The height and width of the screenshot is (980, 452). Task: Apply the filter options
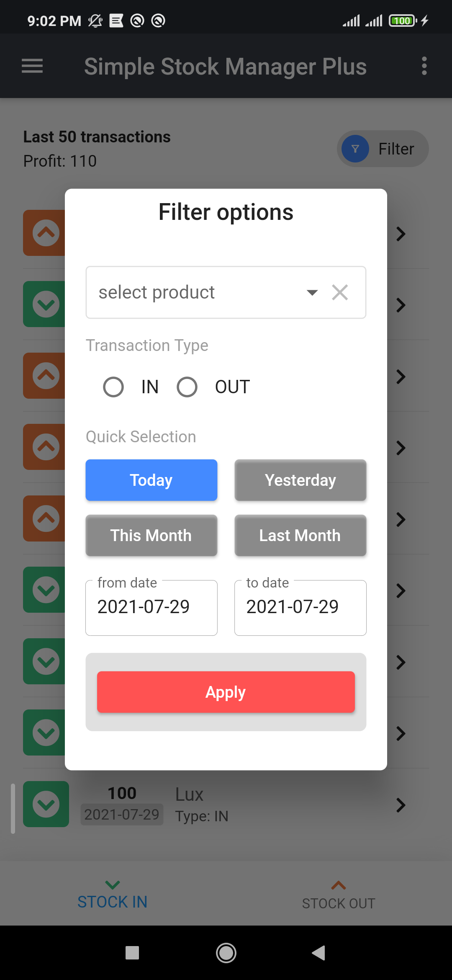226,692
